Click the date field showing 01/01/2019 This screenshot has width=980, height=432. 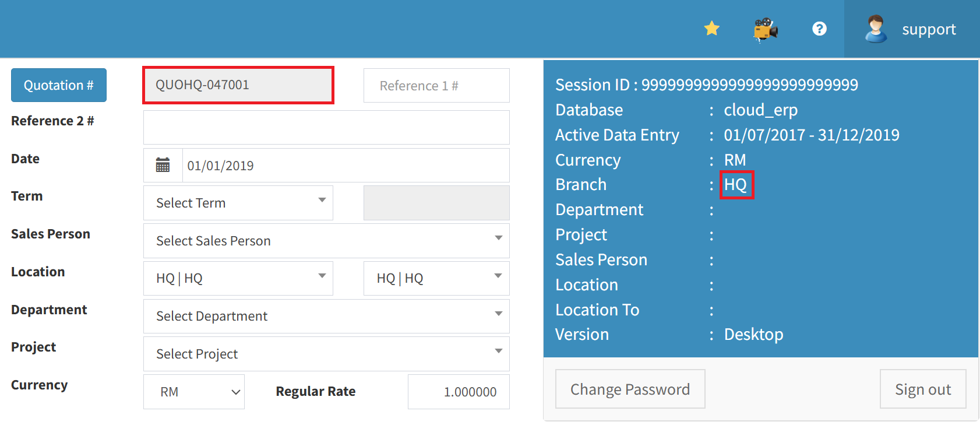click(346, 166)
